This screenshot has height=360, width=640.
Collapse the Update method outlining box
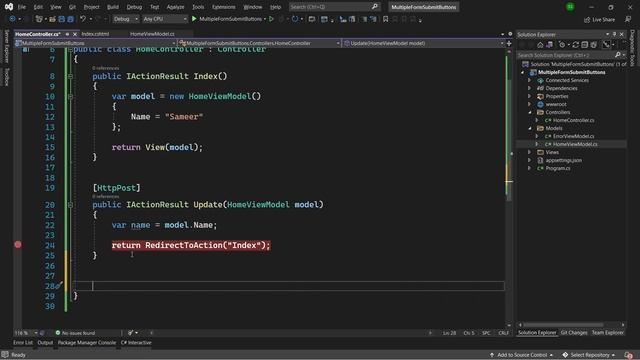tap(70, 205)
